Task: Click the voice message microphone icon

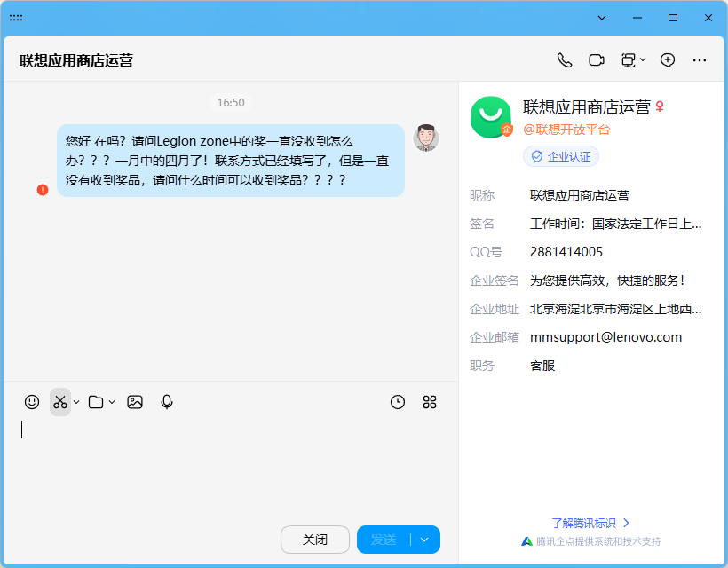Action: (x=167, y=402)
